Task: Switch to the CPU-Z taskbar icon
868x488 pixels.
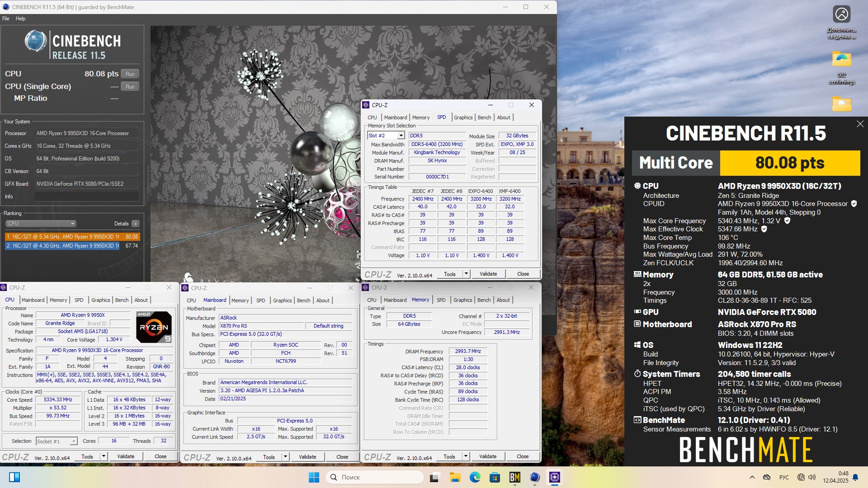Action: 555,477
